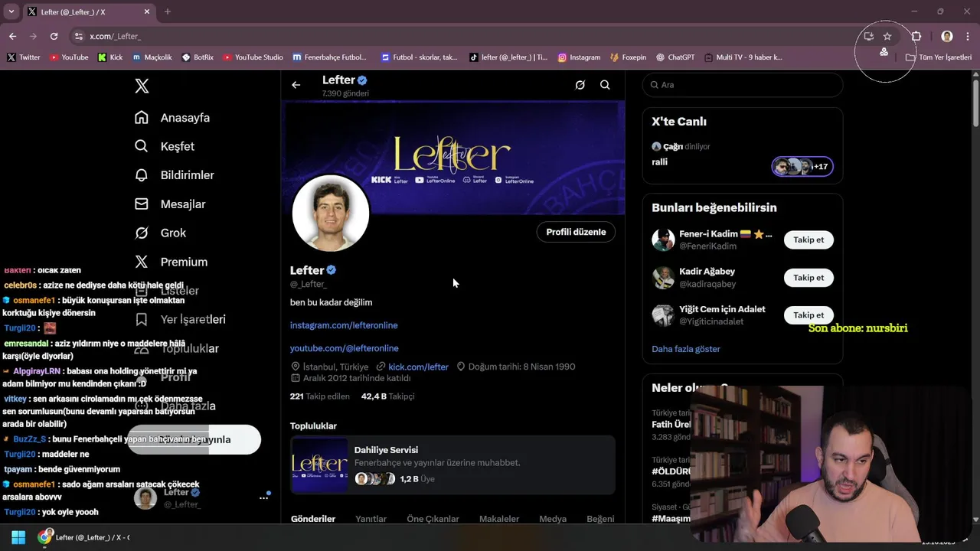Open the 42,4 B Takipçi list
The image size is (980, 551).
pos(387,396)
